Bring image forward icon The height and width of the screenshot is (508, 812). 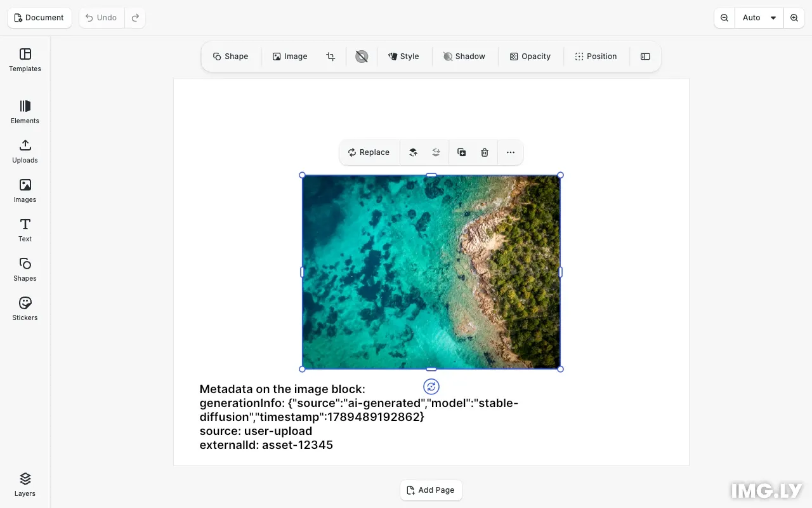pos(413,152)
